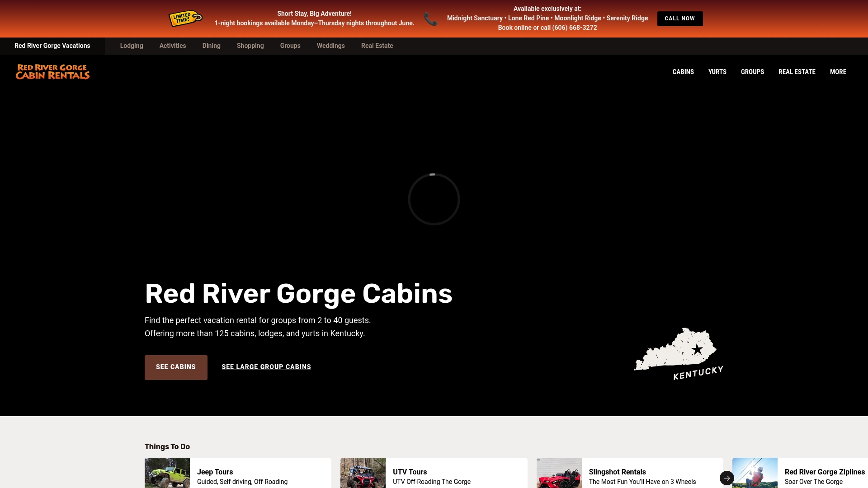Click 'Find the perfect vacation rental' text line

[258, 320]
